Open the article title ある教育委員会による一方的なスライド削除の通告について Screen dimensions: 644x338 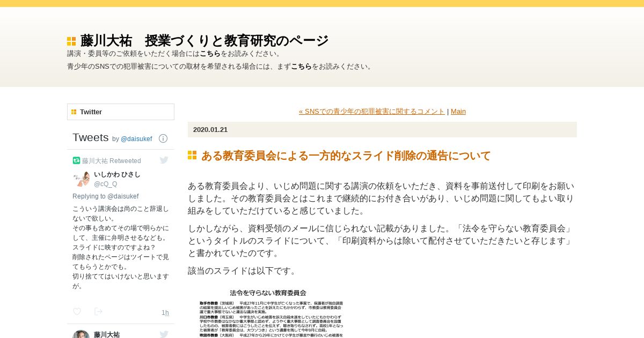pos(346,156)
